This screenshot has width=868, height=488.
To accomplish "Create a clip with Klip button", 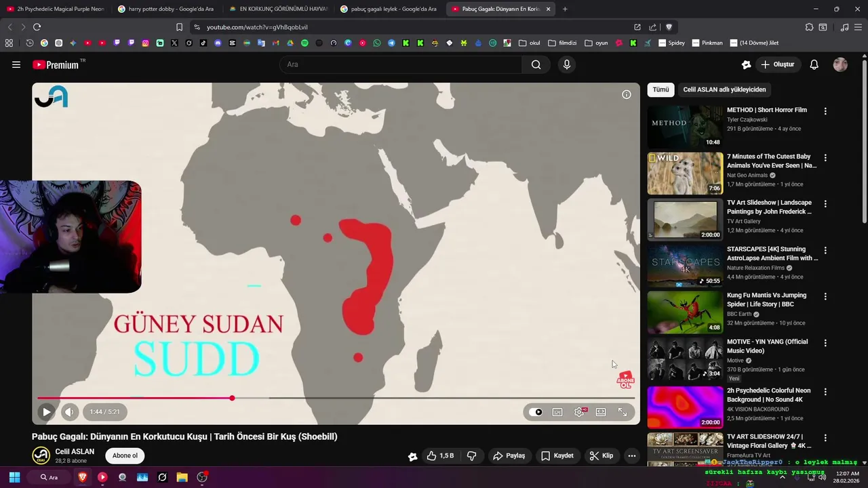I will (601, 455).
